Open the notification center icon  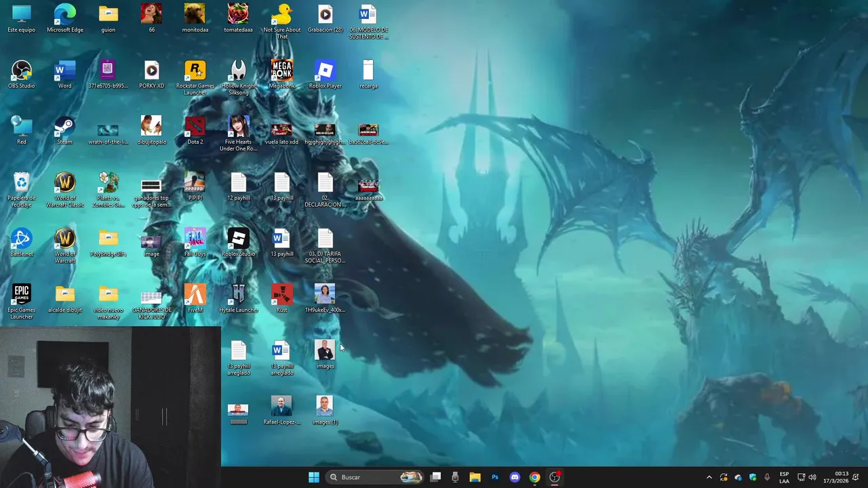pos(856,477)
